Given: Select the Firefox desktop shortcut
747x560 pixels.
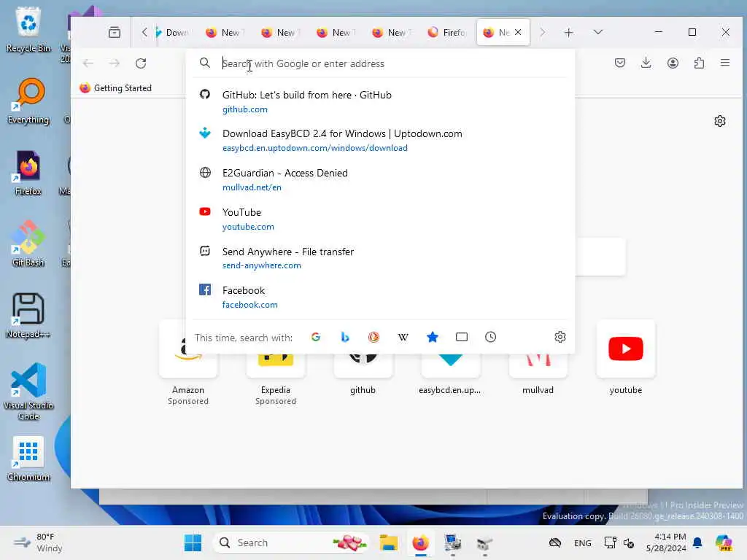Looking at the screenshot, I should [28, 173].
